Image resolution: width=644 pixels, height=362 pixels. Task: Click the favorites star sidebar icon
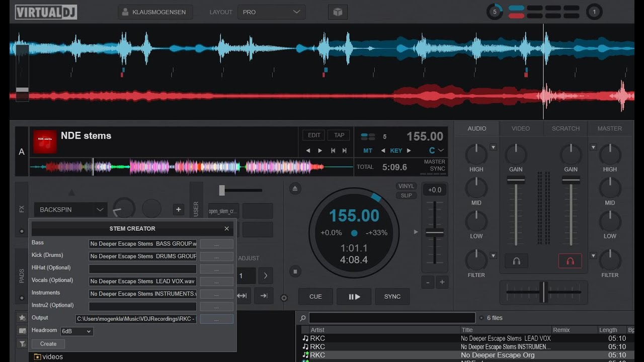(x=22, y=318)
